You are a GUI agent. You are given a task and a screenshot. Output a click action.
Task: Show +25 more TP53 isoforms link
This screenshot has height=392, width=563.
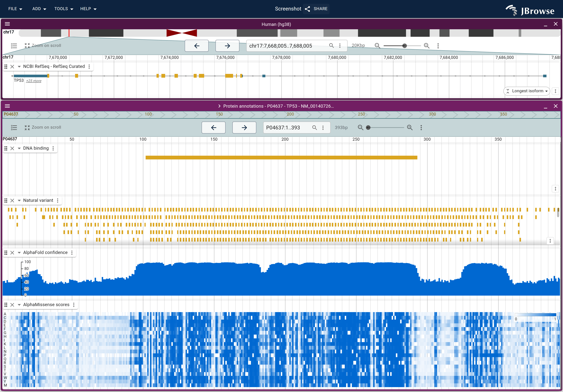point(34,81)
